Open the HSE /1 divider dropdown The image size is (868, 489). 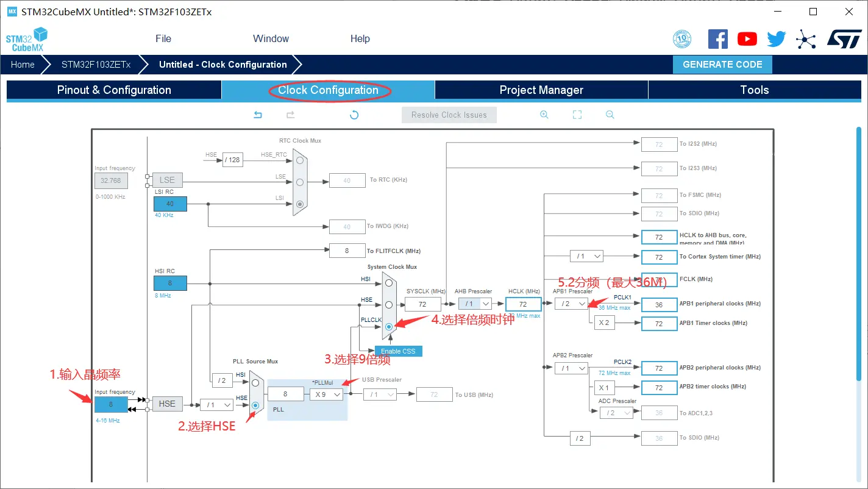216,405
